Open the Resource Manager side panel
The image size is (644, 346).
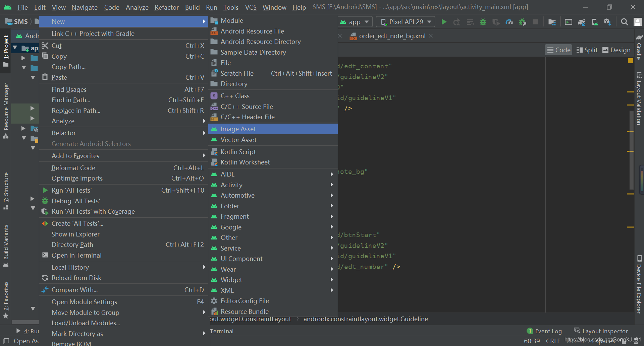pyautogui.click(x=6, y=111)
